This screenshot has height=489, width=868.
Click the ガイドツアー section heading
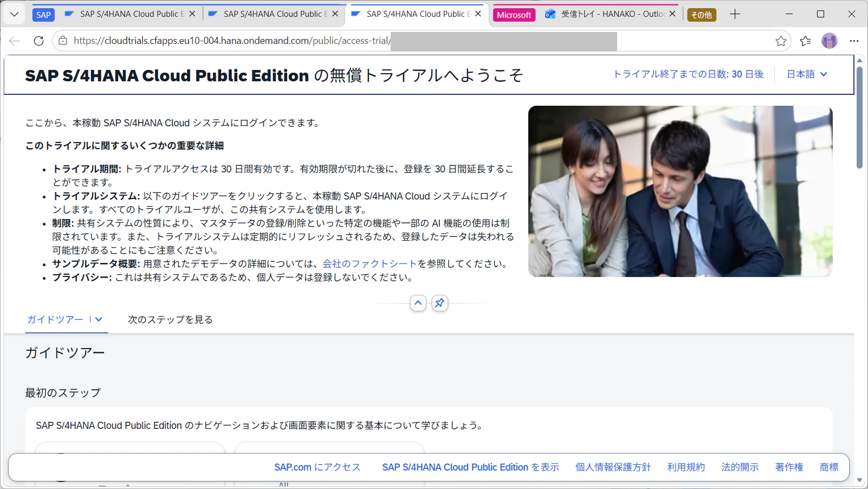pyautogui.click(x=65, y=353)
